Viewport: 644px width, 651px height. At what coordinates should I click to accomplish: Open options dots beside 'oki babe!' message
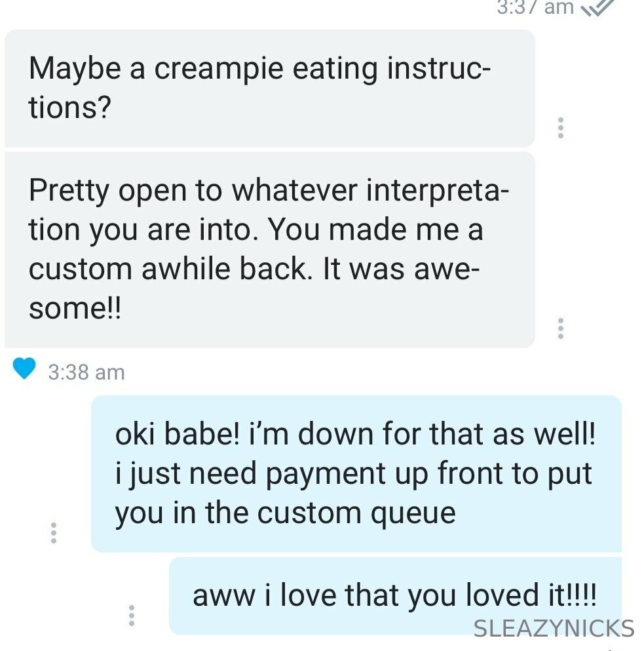pos(54,533)
